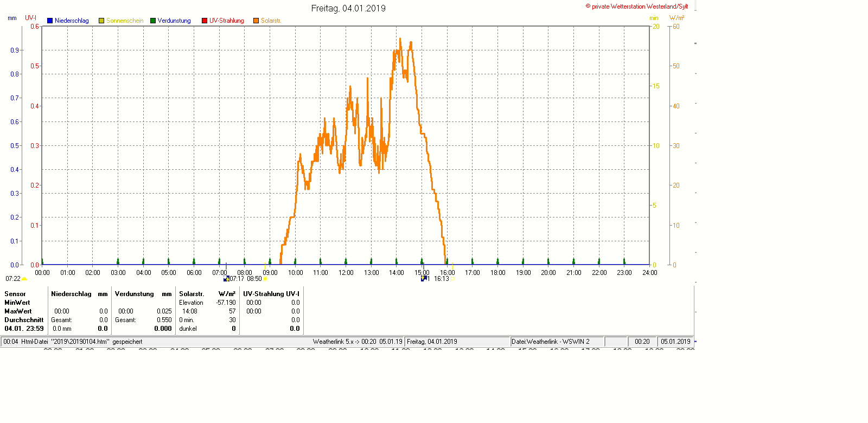The width and height of the screenshot is (868, 423).
Task: Select the Solarstr. label in the legend
Action: (271, 21)
